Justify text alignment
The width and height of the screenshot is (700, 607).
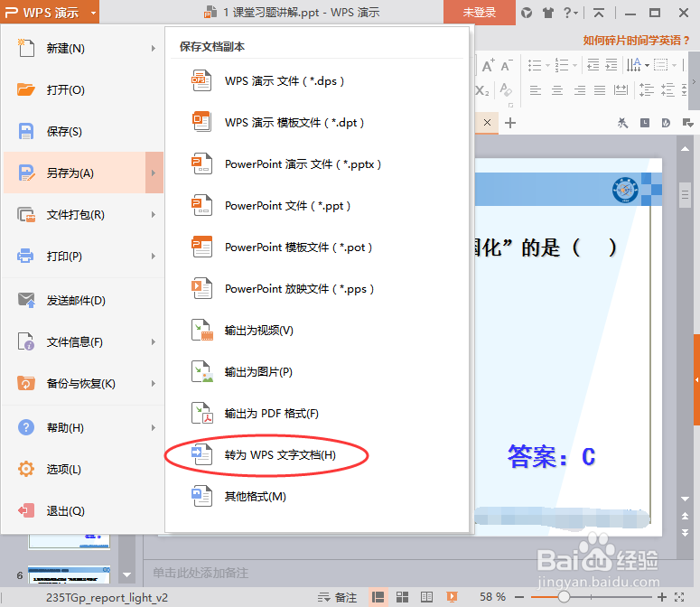coord(600,90)
